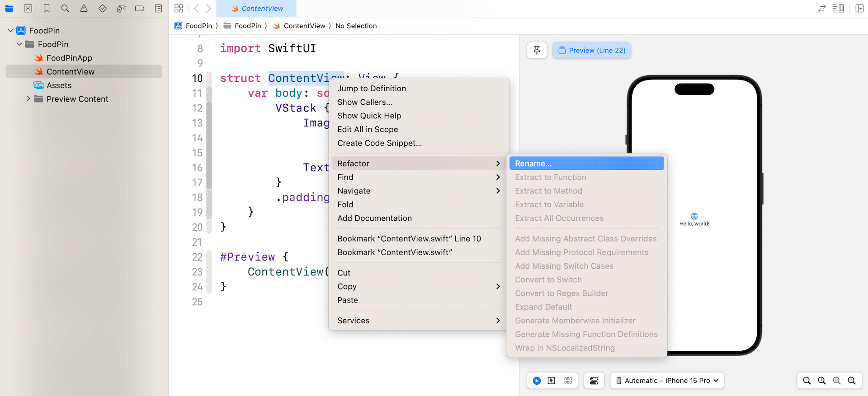Viewport: 868px width, 396px height.
Task: Switch to Selectable preview mode
Action: [552, 381]
